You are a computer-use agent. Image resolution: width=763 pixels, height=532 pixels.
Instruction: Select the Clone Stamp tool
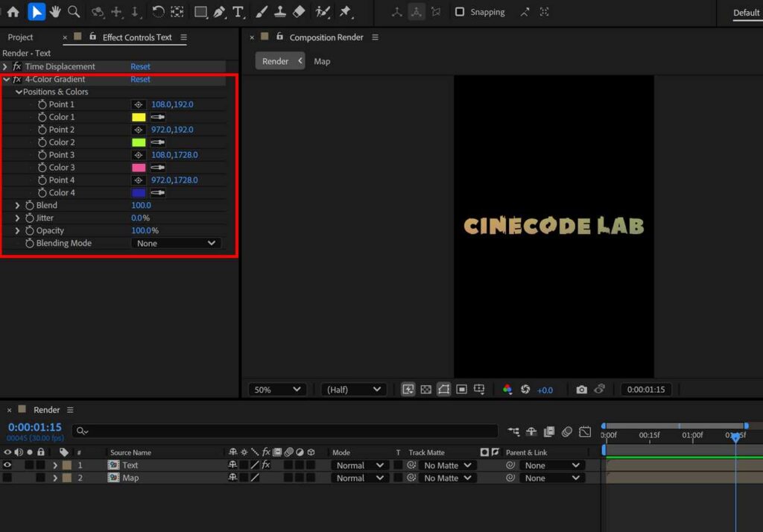(x=280, y=12)
